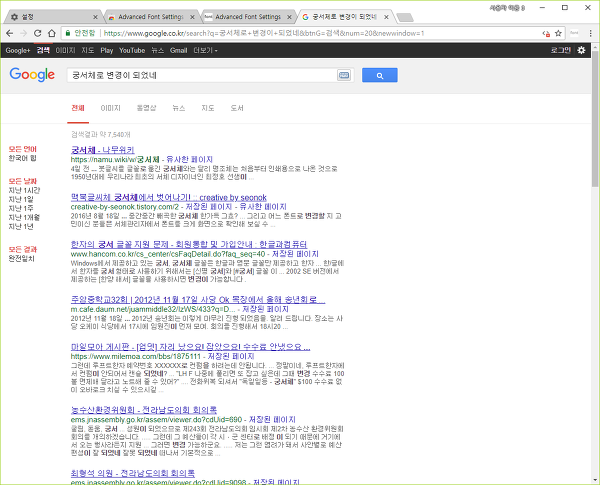Open 뉴스 in the black navigation bar
Screen dimensions: 600x485
(x=158, y=51)
